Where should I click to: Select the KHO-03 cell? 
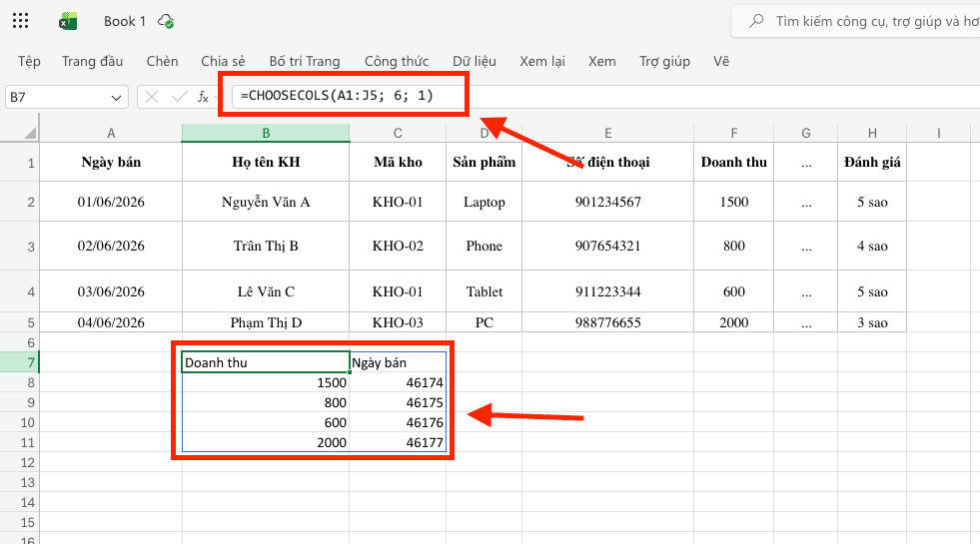[398, 322]
